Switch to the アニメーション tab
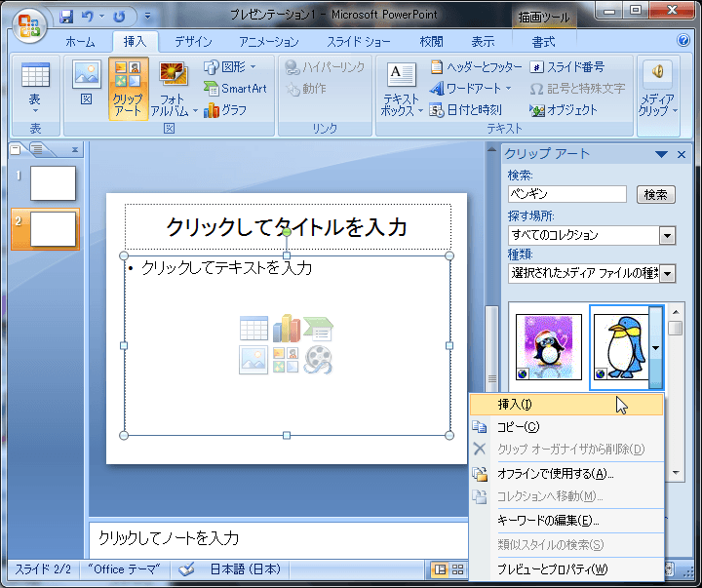The width and height of the screenshot is (702, 588). pos(269,42)
